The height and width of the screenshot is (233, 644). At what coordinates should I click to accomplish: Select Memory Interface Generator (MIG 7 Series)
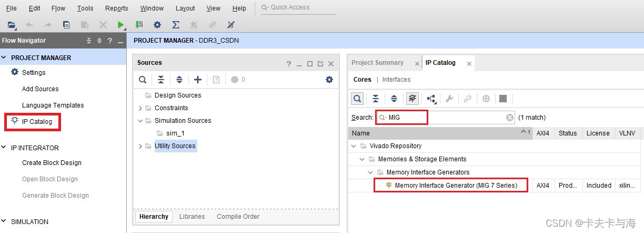pos(456,186)
